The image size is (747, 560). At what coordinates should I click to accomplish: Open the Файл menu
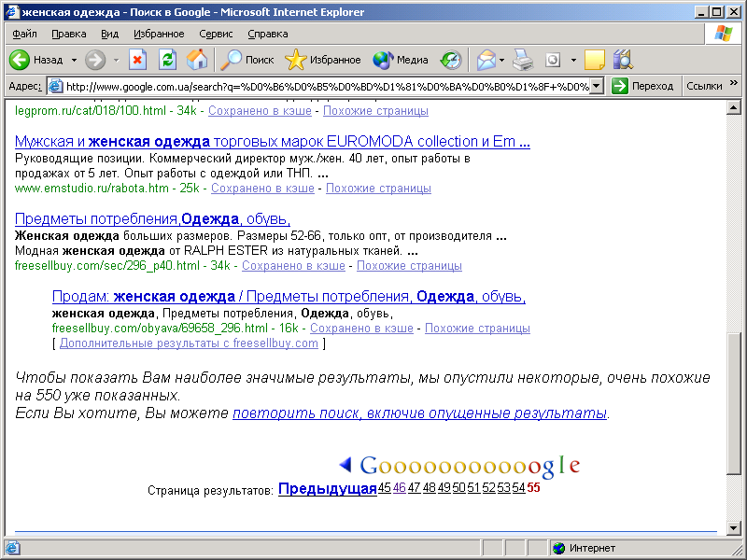25,34
